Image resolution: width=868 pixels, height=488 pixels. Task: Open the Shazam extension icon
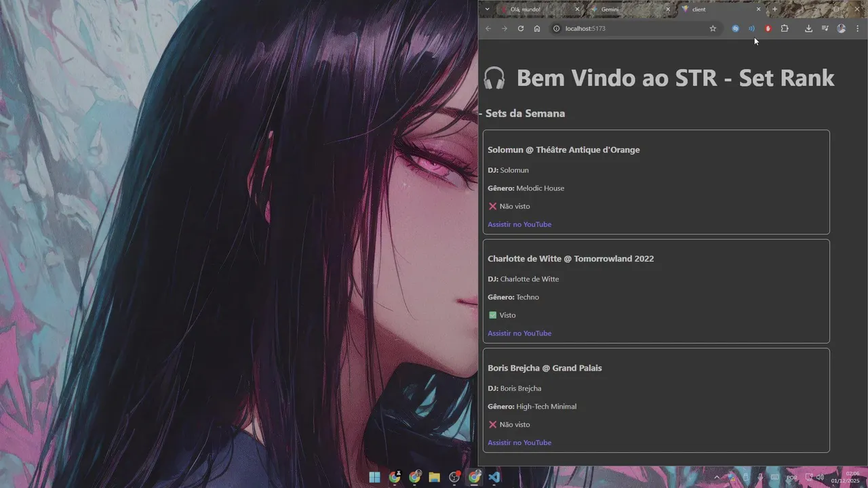pyautogui.click(x=735, y=28)
